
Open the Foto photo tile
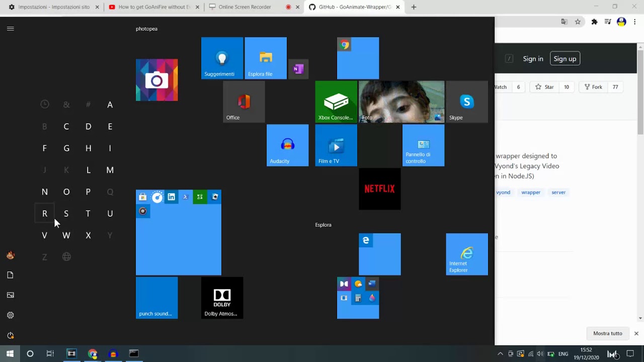(401, 102)
